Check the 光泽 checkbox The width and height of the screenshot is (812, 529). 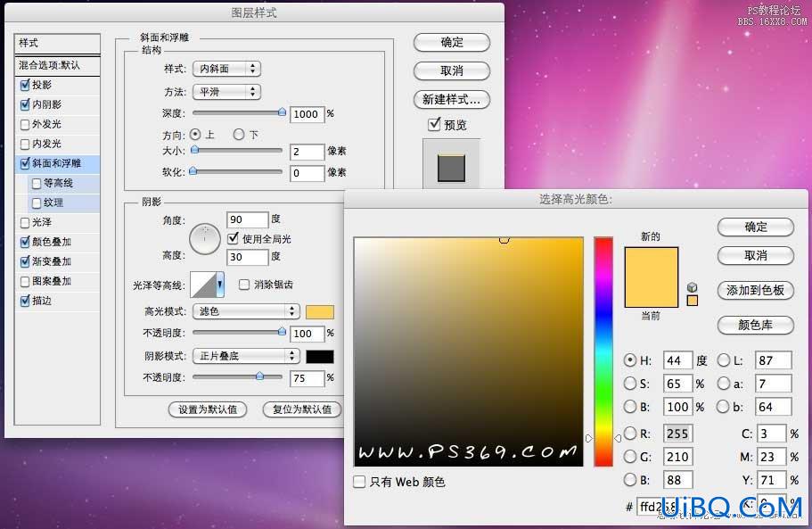coord(25,223)
